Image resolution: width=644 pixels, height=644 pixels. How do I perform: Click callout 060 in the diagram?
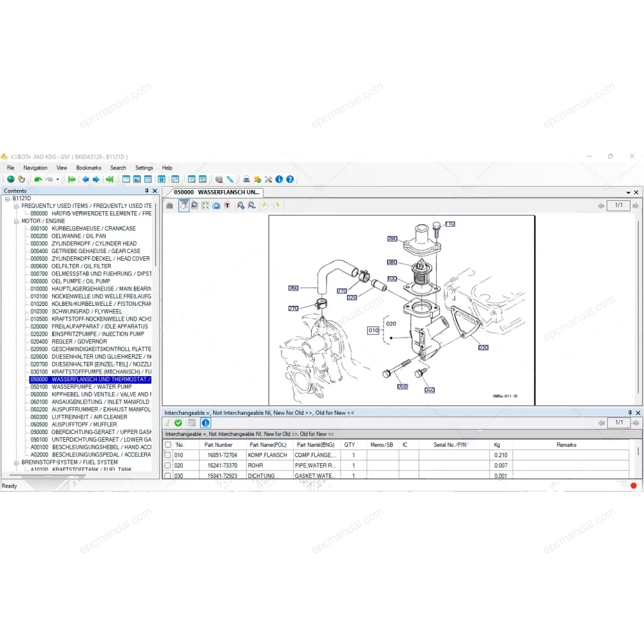click(x=293, y=289)
